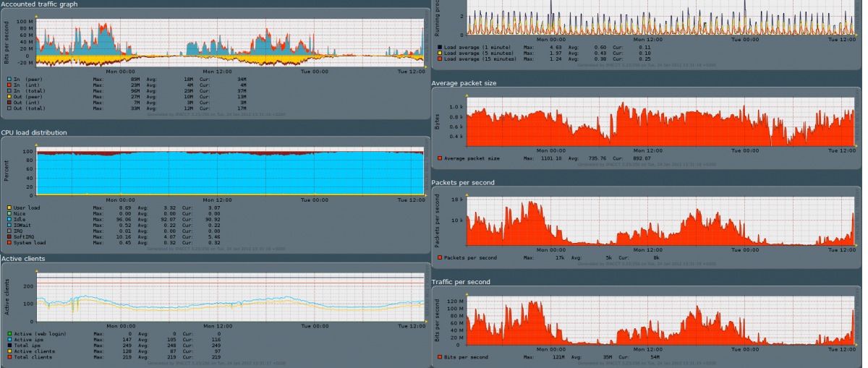Click the Average packet size legend square
Screen dimensions: 868x368
click(x=439, y=158)
